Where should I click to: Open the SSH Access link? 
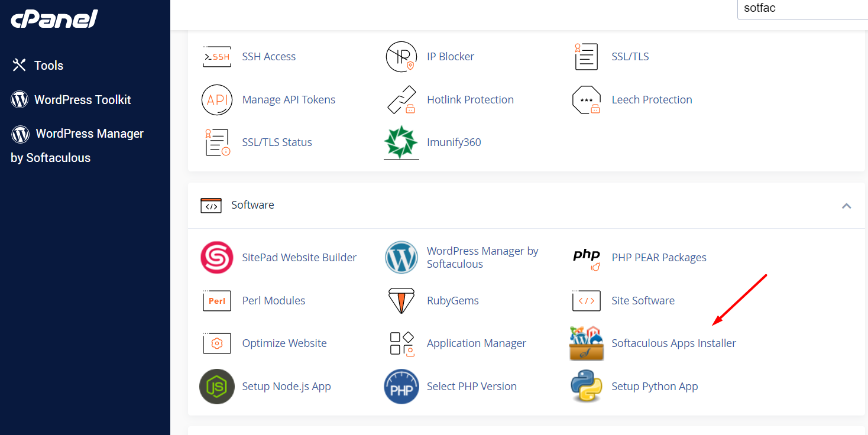(269, 57)
